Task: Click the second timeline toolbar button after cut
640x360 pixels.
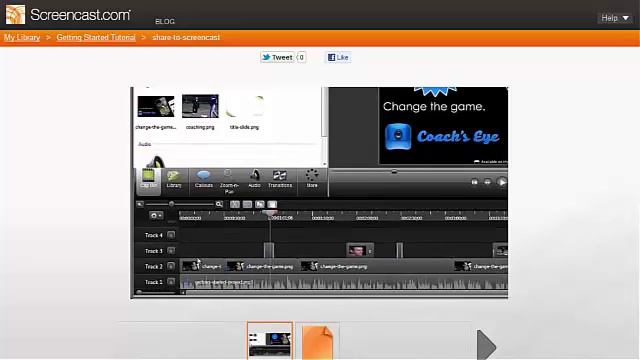Action: [x=247, y=204]
